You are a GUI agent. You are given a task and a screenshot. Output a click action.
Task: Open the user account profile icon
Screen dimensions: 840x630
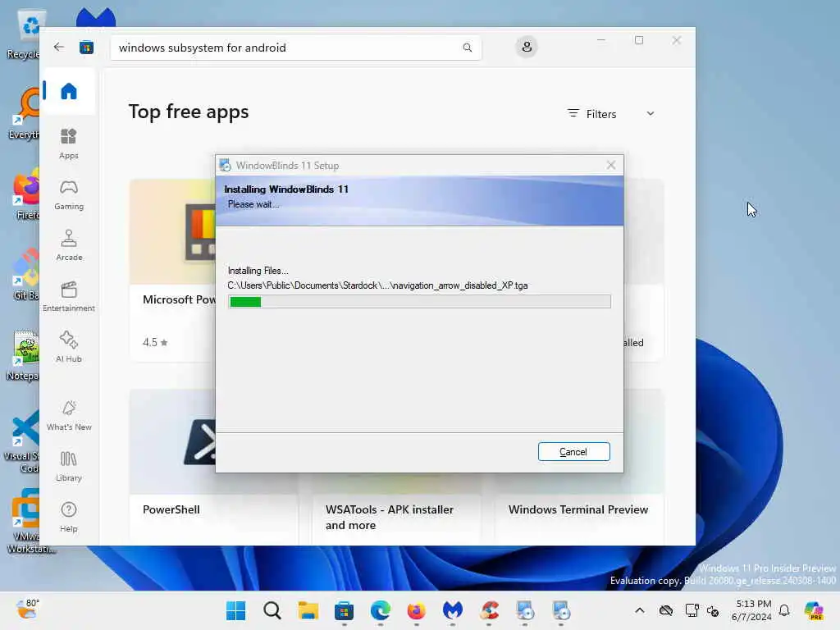coord(527,47)
